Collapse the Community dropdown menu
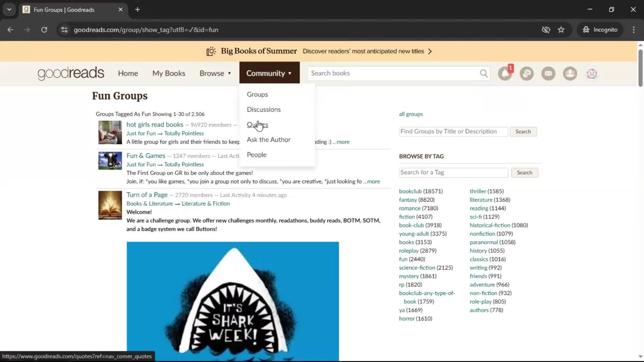This screenshot has height=362, width=644. click(269, 73)
